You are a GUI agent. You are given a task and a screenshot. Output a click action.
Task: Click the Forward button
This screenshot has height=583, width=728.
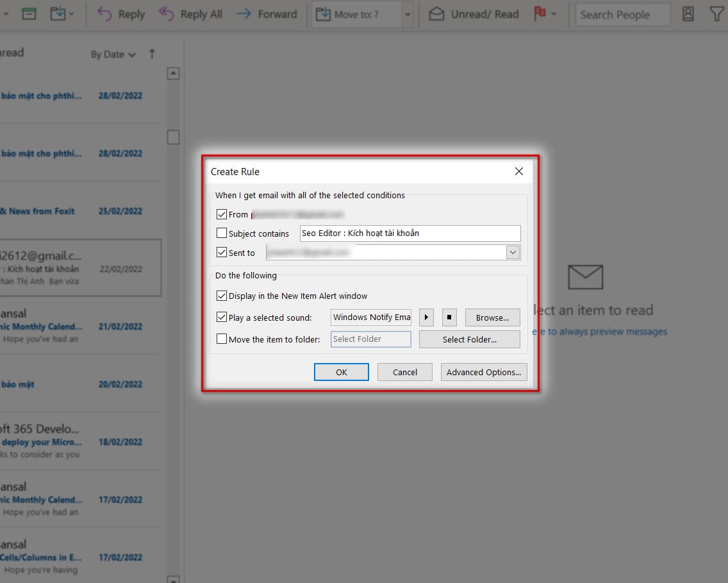267,14
